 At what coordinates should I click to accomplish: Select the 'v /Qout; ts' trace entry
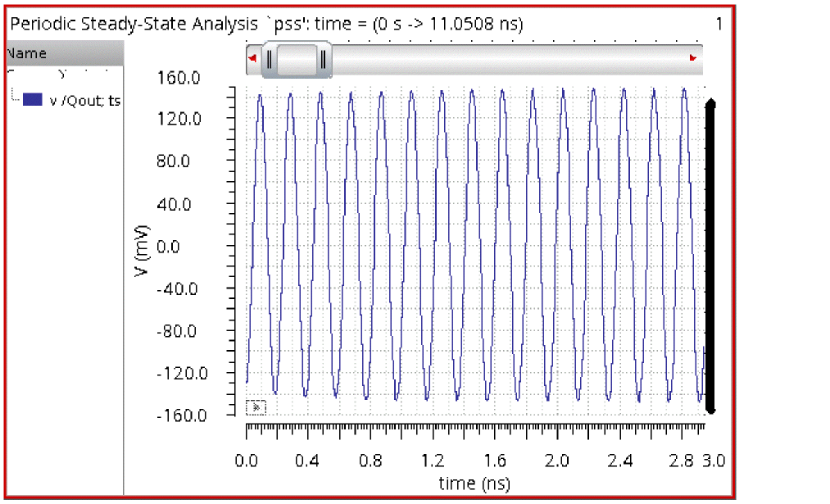[x=84, y=101]
